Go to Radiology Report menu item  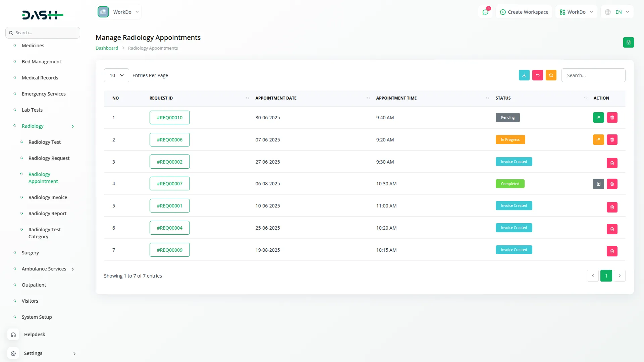[47, 214]
